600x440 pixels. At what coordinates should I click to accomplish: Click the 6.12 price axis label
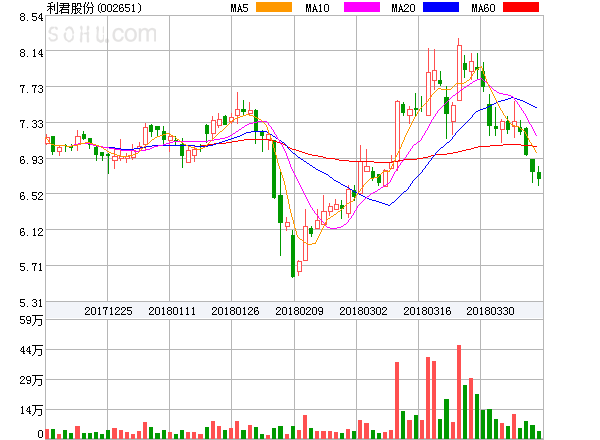(x=31, y=232)
